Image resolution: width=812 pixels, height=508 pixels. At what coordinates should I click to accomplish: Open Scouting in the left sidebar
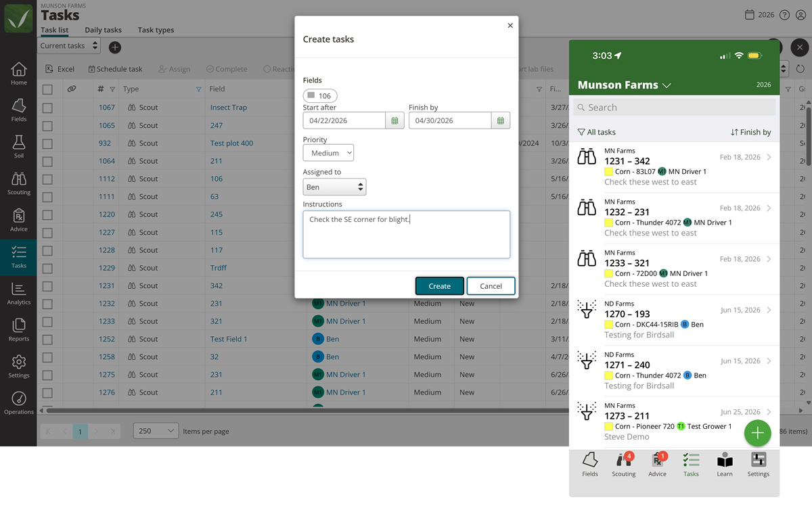[19, 183]
